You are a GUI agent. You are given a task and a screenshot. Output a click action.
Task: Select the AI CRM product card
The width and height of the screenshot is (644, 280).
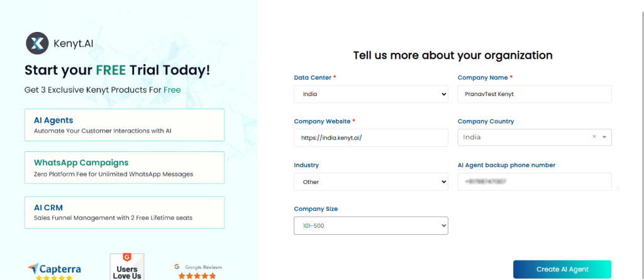125,212
